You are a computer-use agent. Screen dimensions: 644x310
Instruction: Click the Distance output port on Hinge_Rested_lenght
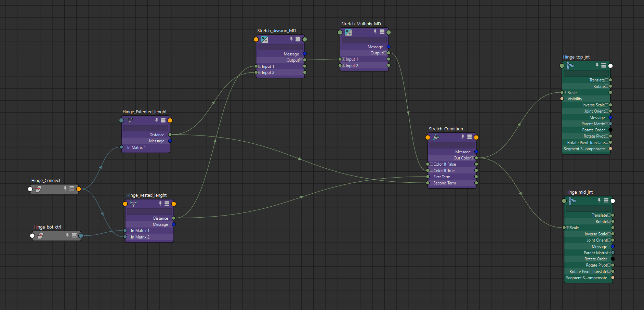click(x=174, y=218)
